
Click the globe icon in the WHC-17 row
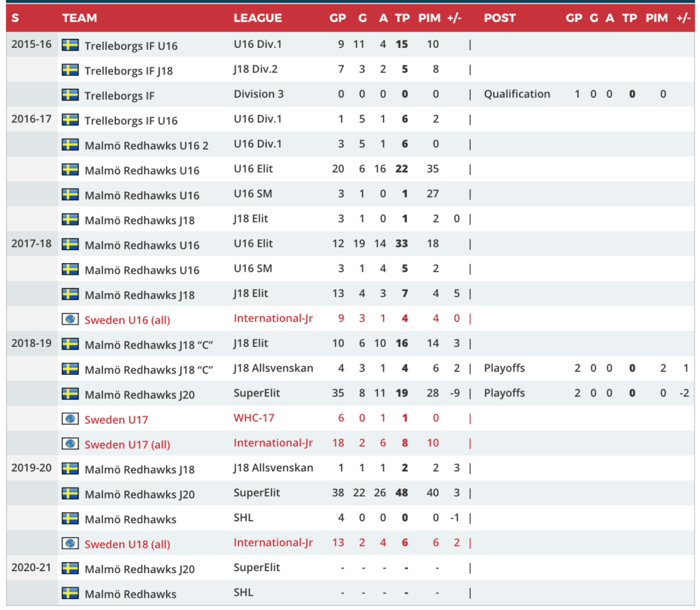(x=70, y=419)
